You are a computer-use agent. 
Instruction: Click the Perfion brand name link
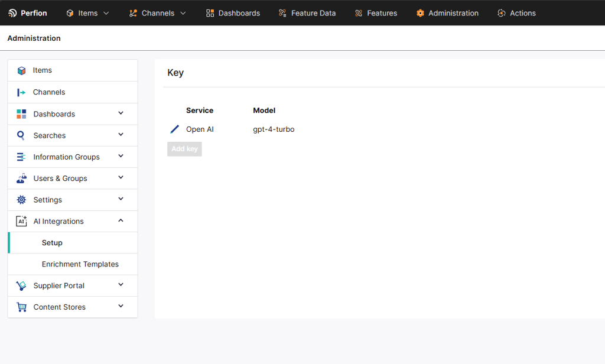click(x=34, y=13)
